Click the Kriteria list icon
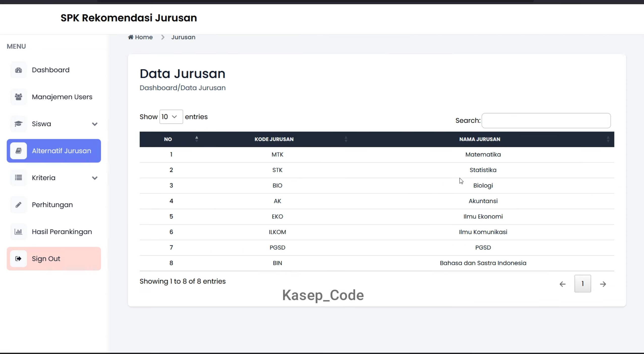 tap(18, 178)
